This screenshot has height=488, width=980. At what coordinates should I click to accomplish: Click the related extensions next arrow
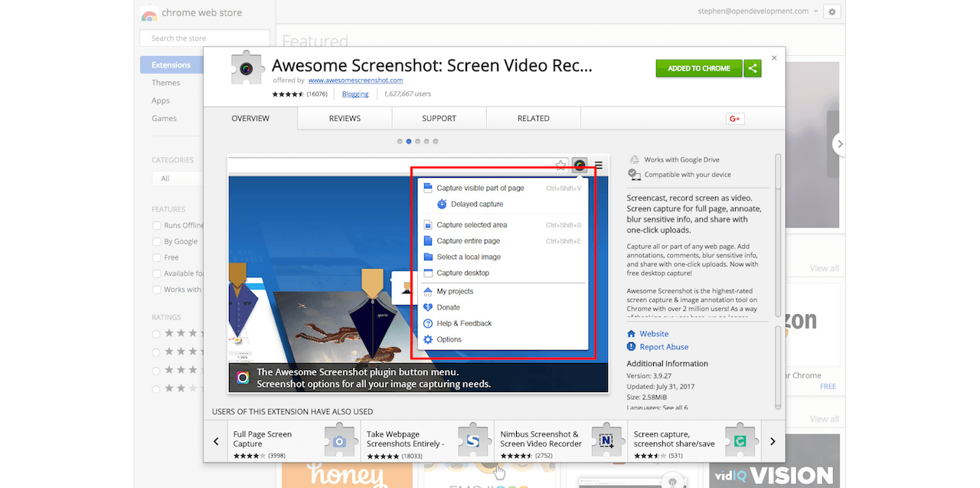point(773,441)
